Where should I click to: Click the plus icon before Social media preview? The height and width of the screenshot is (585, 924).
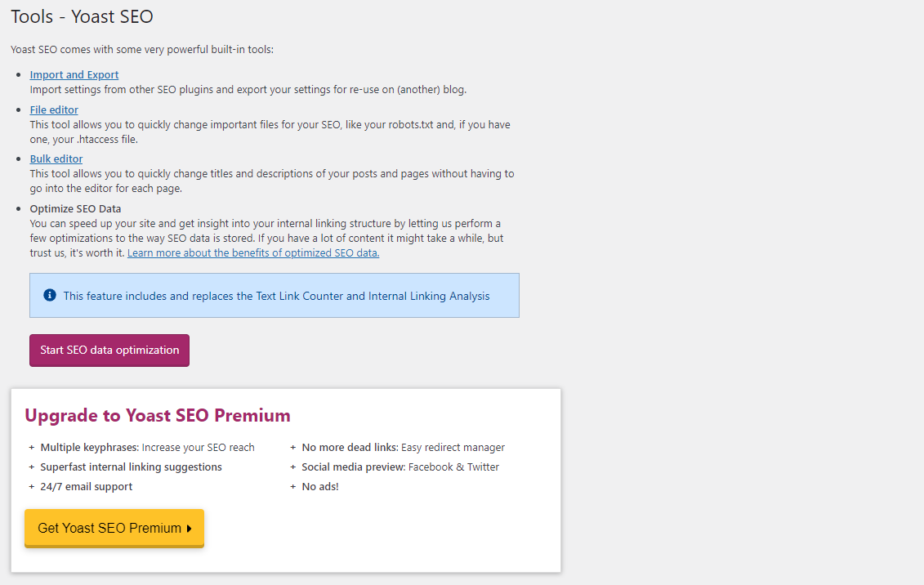coord(292,467)
